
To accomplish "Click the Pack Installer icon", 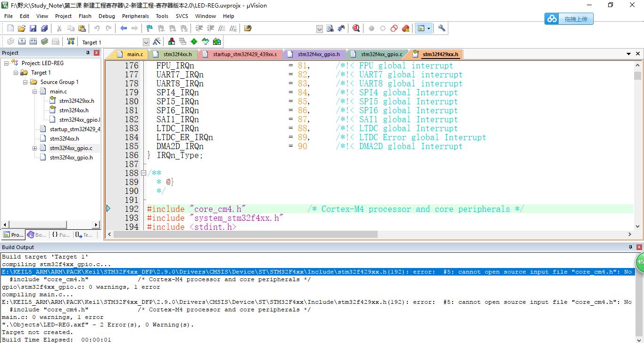I will [217, 42].
